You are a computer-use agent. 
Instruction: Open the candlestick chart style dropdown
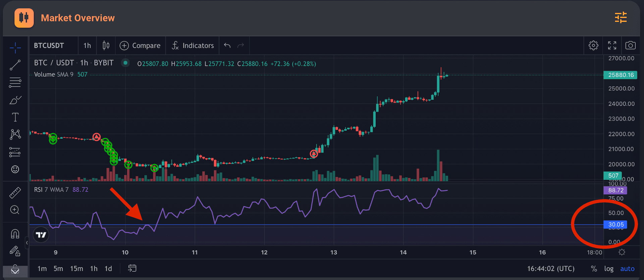106,46
